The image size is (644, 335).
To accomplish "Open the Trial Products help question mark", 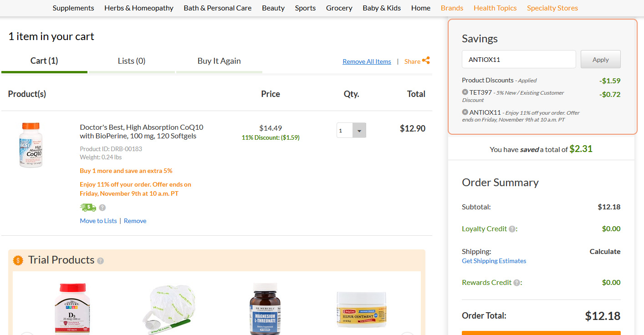I will tap(101, 261).
